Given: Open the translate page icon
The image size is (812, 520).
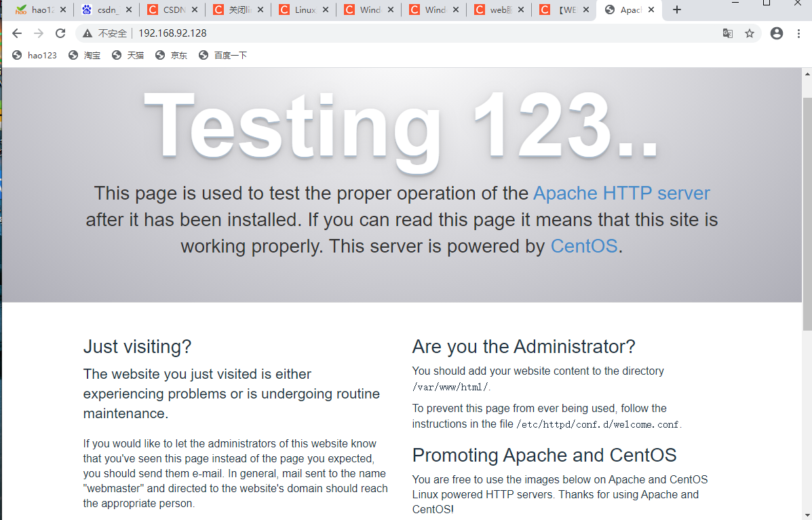Looking at the screenshot, I should click(x=728, y=33).
